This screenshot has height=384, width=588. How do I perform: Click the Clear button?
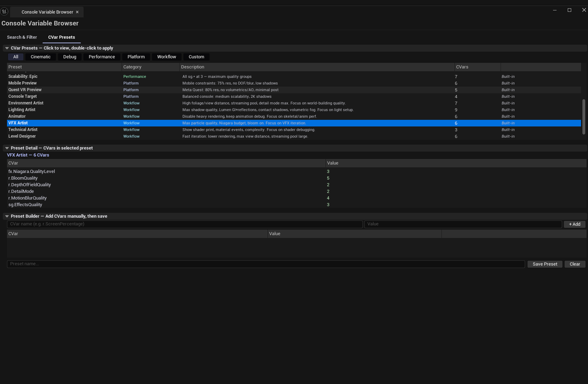coord(575,264)
